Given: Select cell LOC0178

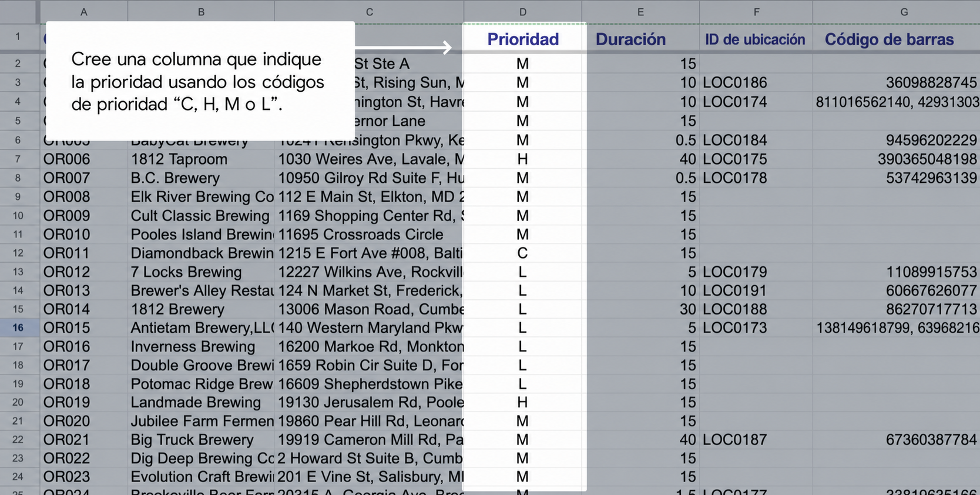Looking at the screenshot, I should tap(756, 178).
